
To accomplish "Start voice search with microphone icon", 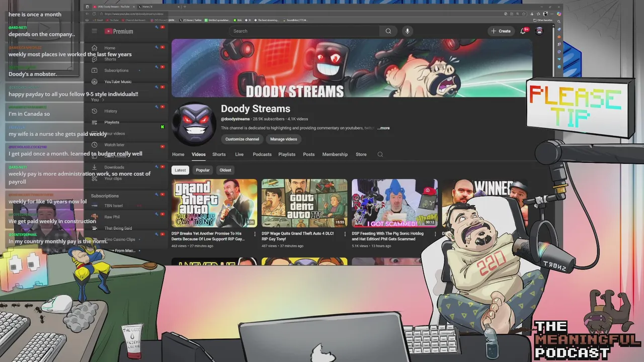I will click(408, 31).
